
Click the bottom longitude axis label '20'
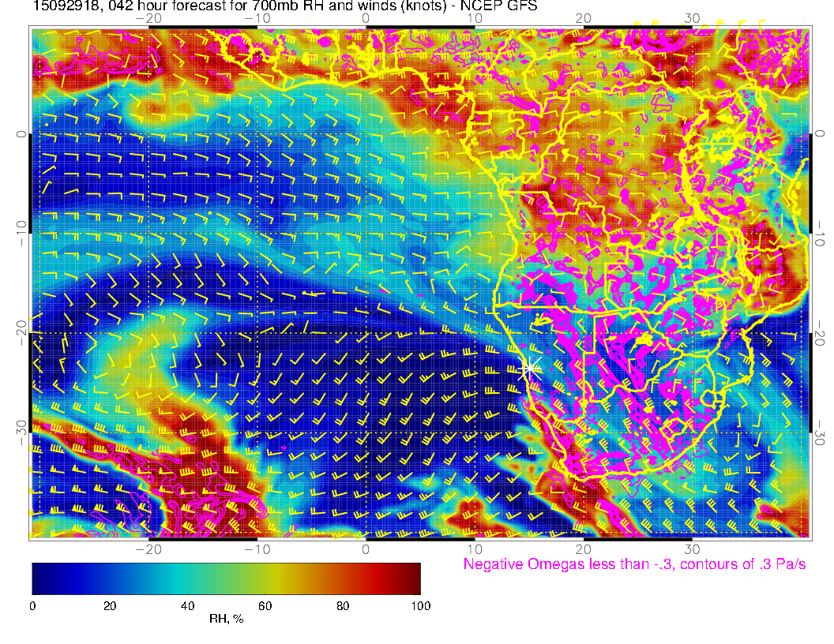(583, 549)
